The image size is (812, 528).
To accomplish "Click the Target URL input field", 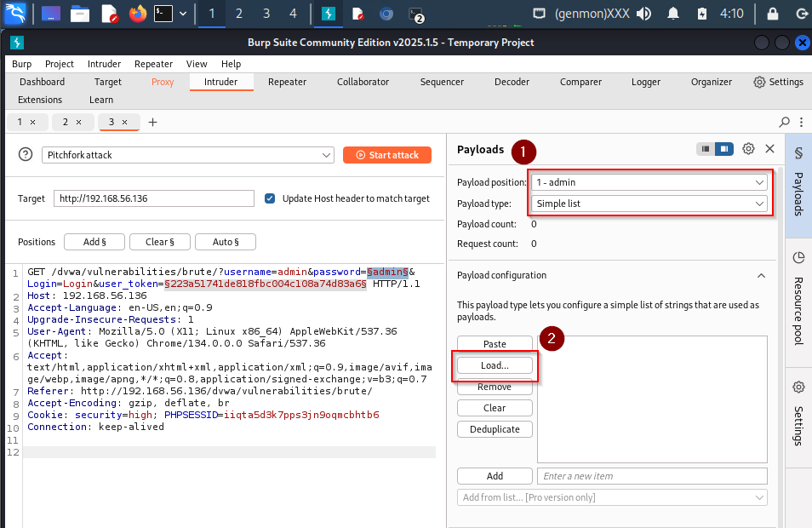I will click(x=154, y=198).
